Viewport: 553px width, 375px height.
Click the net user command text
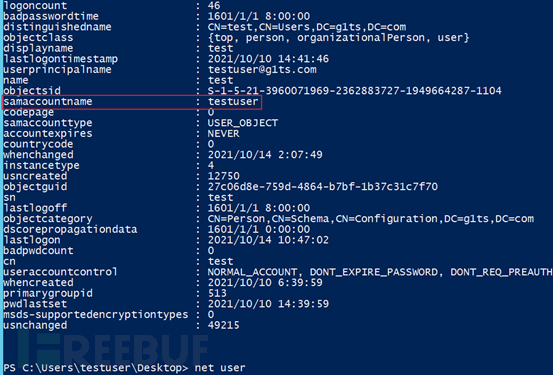(x=220, y=368)
